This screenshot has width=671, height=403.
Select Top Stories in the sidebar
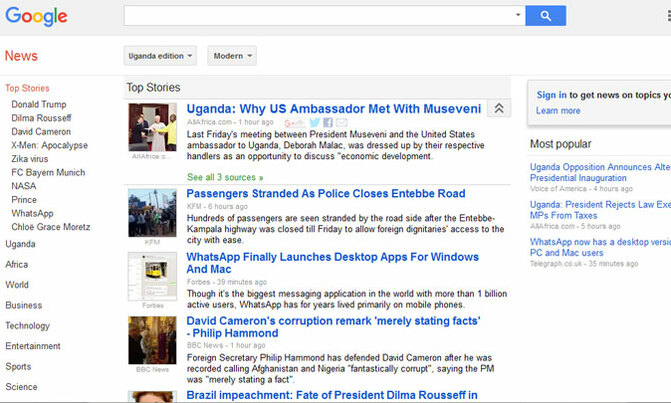(x=27, y=88)
